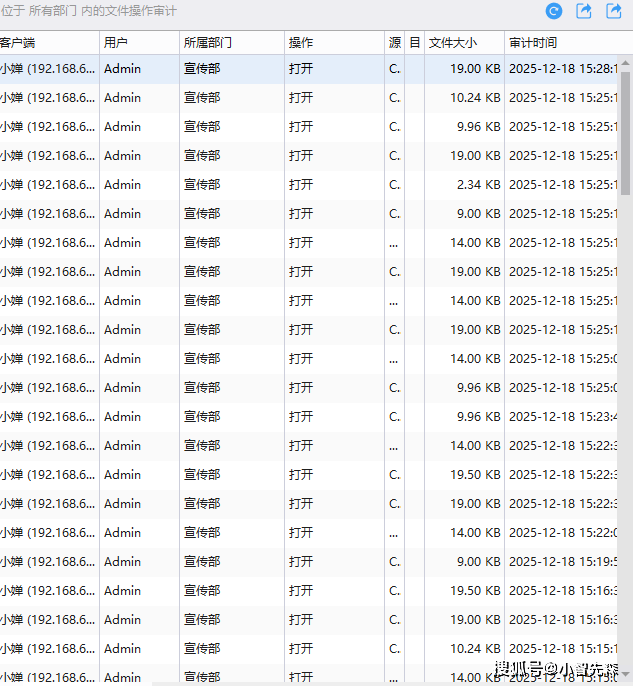Select the highlighted first row at 15:28
The height and width of the screenshot is (686, 633).
300,69
